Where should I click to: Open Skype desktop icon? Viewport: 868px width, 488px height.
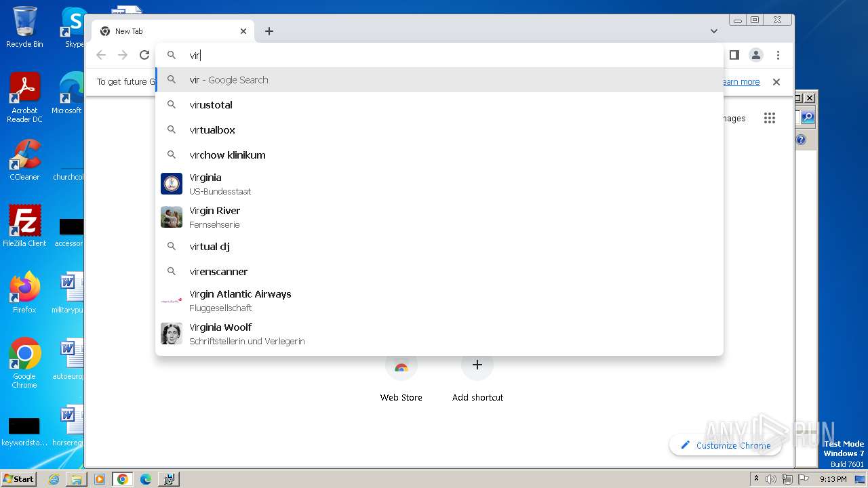[73, 27]
